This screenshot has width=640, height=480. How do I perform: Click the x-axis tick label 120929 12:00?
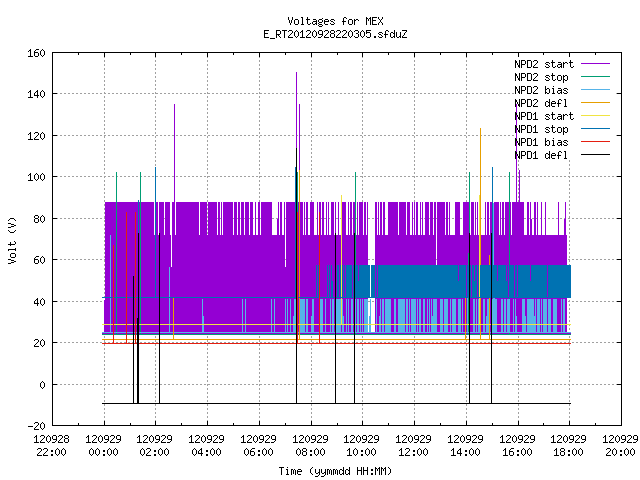(413, 446)
